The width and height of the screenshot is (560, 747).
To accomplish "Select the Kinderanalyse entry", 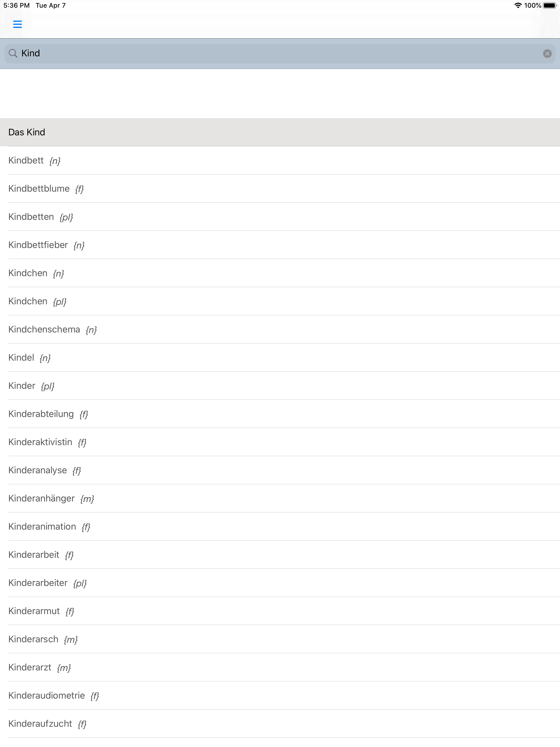I will 37,470.
